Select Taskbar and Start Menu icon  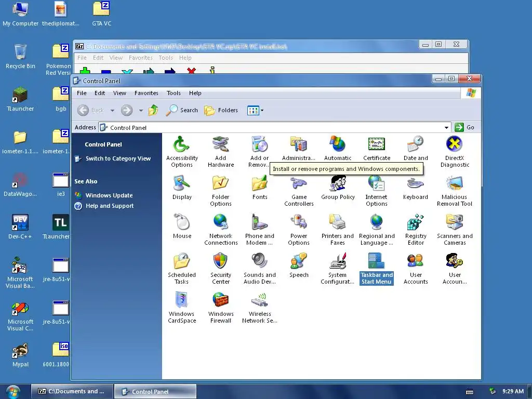click(x=377, y=269)
